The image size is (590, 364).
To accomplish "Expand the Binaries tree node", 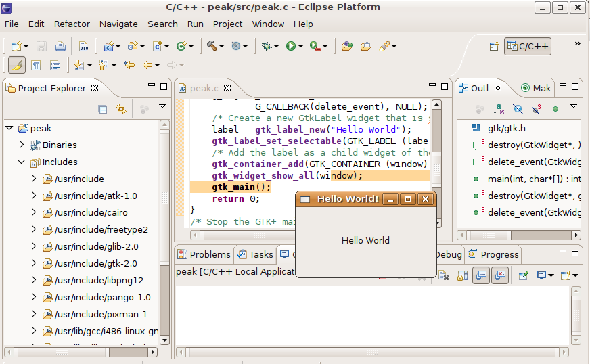I will point(22,145).
